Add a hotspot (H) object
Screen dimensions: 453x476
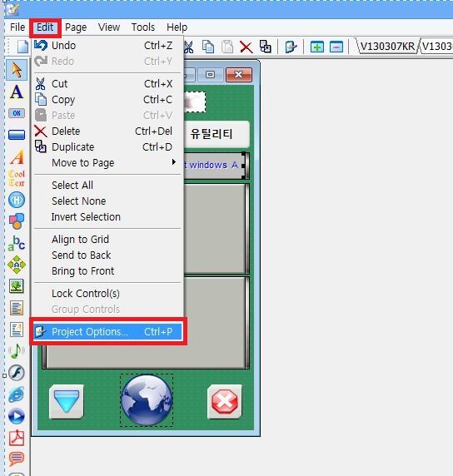(x=17, y=200)
